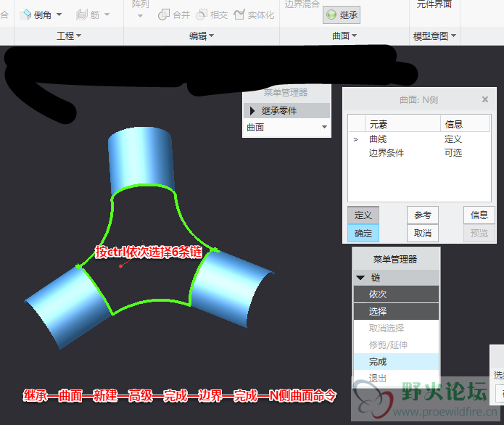Click 退出 in the chain menu
504x425 pixels.
pyautogui.click(x=397, y=379)
